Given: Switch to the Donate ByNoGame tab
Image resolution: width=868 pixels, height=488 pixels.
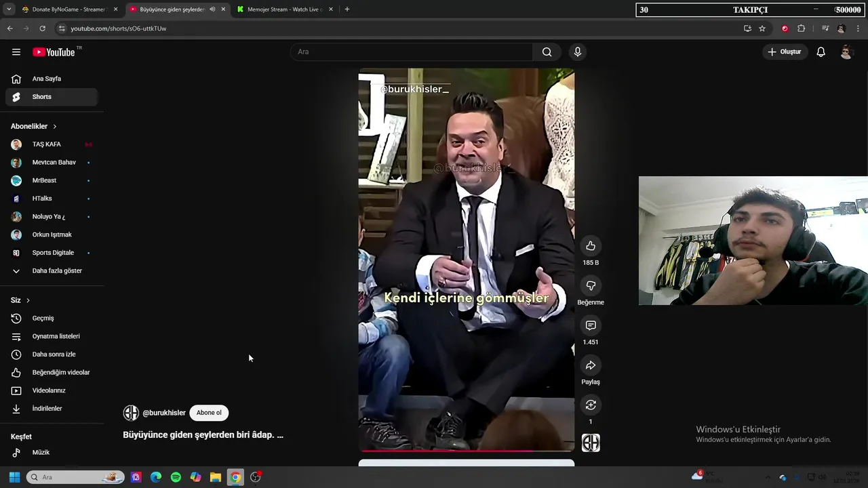Looking at the screenshot, I should click(70, 9).
